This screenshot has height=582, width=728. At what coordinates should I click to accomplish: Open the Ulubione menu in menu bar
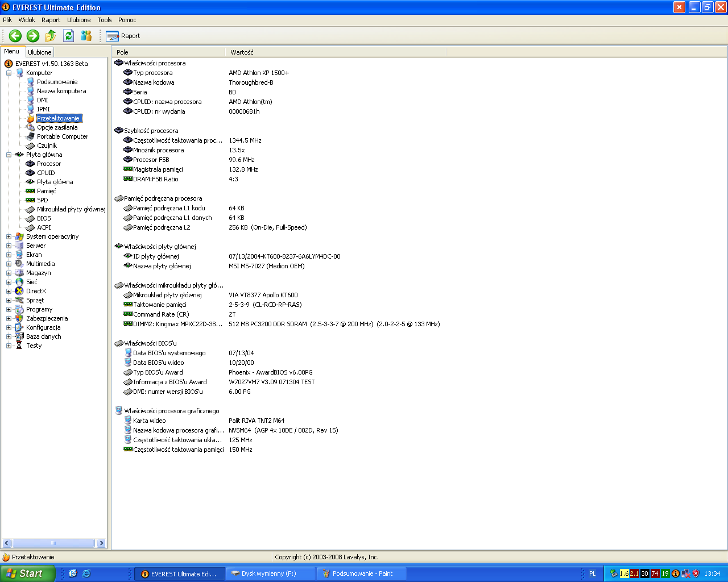tap(78, 20)
